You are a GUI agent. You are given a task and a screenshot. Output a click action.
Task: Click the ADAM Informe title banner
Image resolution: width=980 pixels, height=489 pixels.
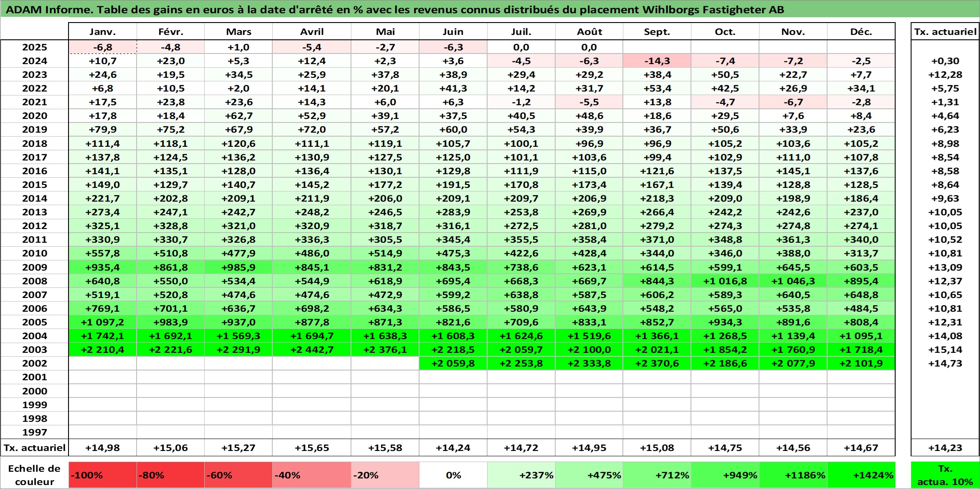490,9
